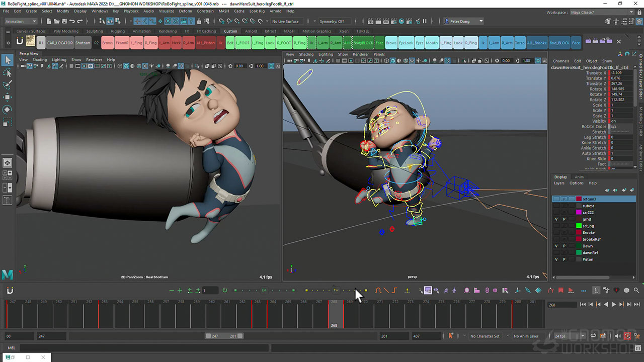Click the Brows shelf button
Viewport: 644px width, 362px height.
pyautogui.click(x=107, y=43)
